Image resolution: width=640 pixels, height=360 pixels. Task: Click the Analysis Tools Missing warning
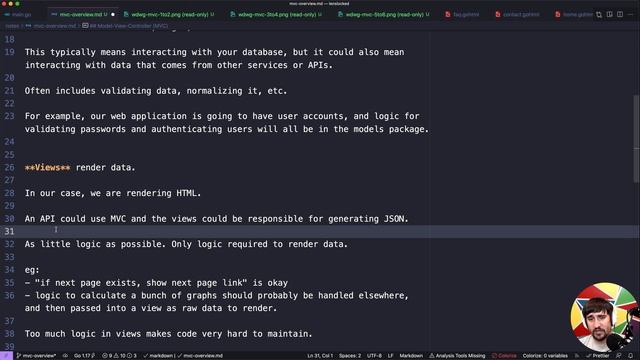pos(457,356)
